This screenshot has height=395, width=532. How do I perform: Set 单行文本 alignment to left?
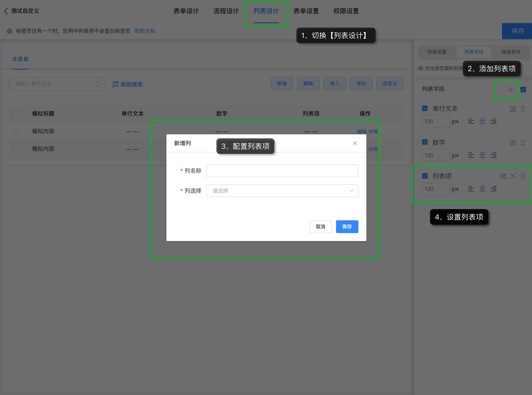pyautogui.click(x=471, y=121)
